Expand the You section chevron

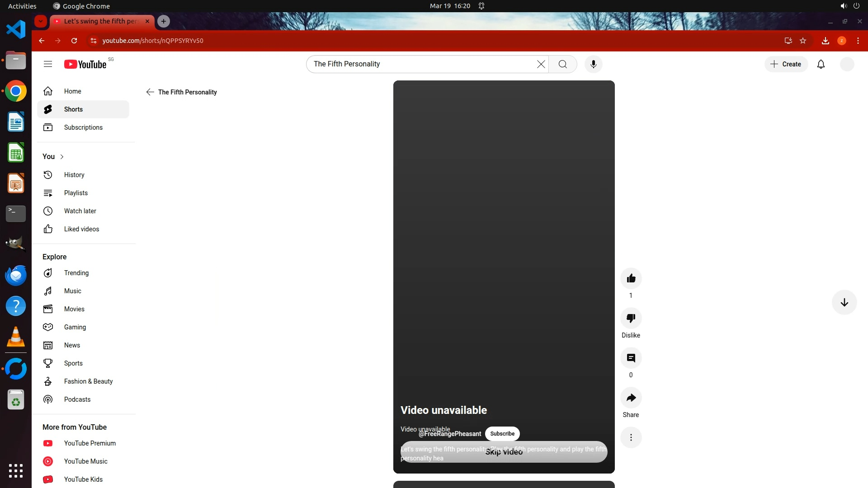[x=62, y=157]
